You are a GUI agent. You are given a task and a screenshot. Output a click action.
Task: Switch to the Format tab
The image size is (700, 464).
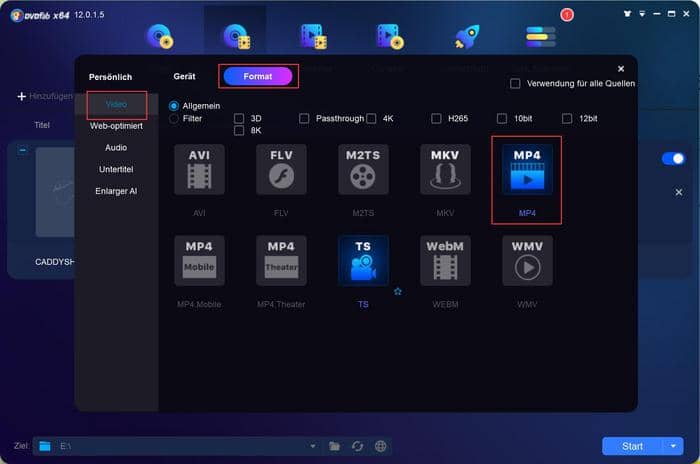point(258,76)
